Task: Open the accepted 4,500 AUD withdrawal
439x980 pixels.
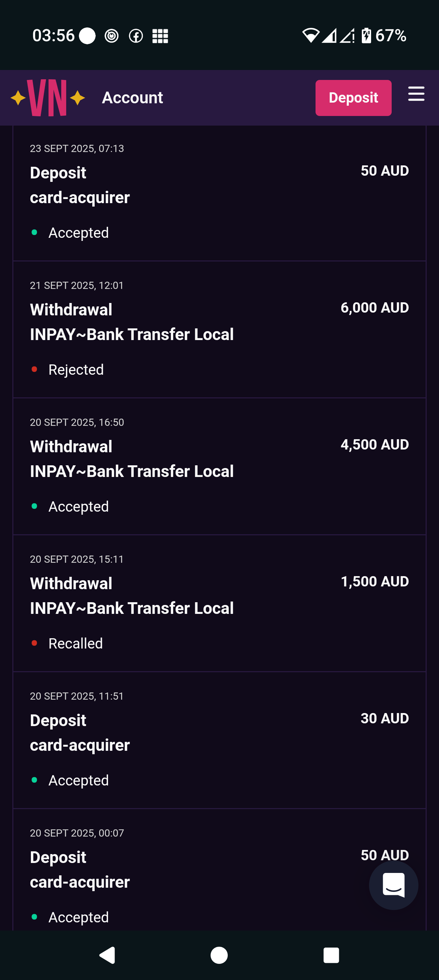Action: [x=219, y=466]
